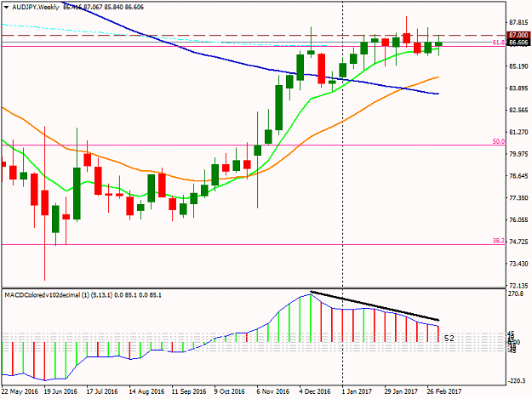Screen dimensions: 532x399
Task: Click the 87.000 price level label
Action: 518,35
